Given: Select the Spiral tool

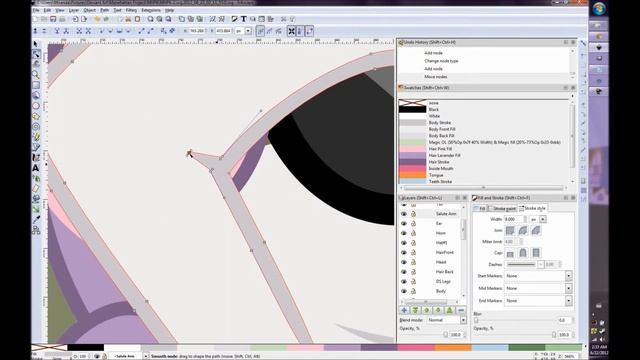Looking at the screenshot, I should 36,127.
